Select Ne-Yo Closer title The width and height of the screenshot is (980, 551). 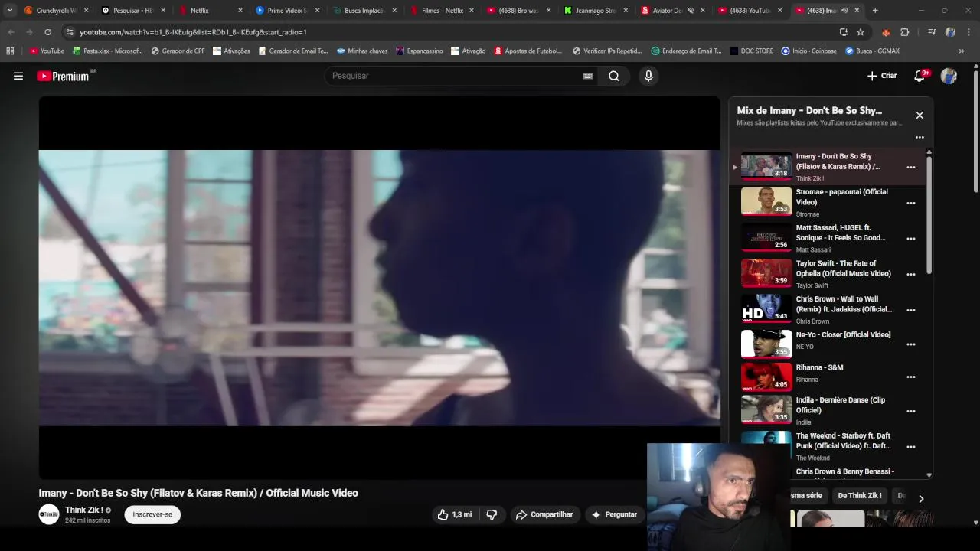[843, 334]
